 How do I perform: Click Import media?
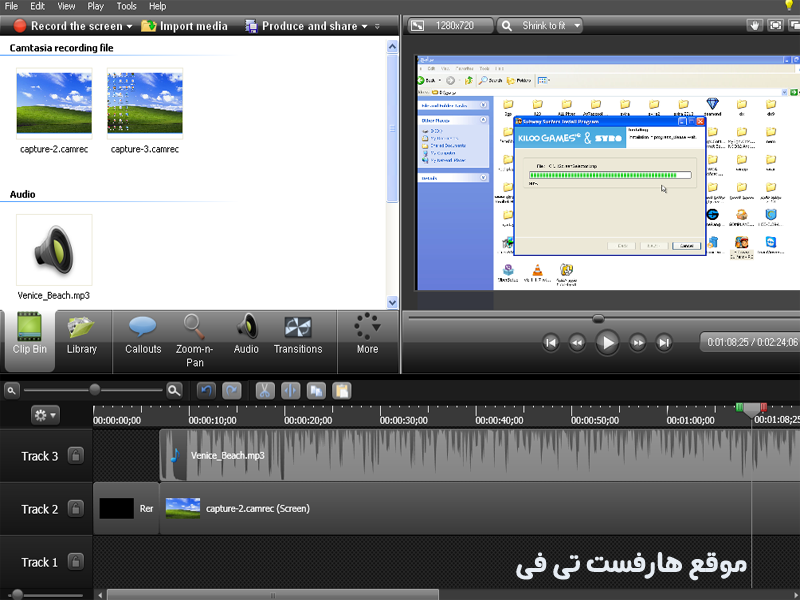pyautogui.click(x=184, y=26)
